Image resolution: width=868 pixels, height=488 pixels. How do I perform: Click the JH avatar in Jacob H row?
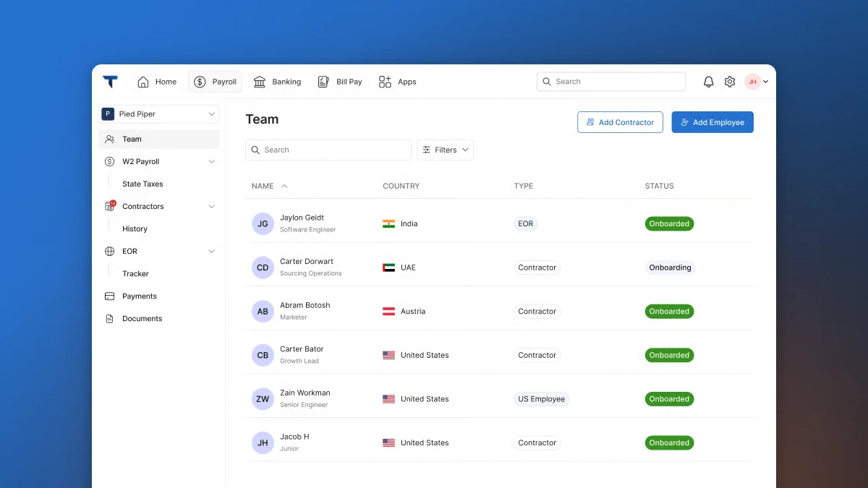tap(263, 442)
